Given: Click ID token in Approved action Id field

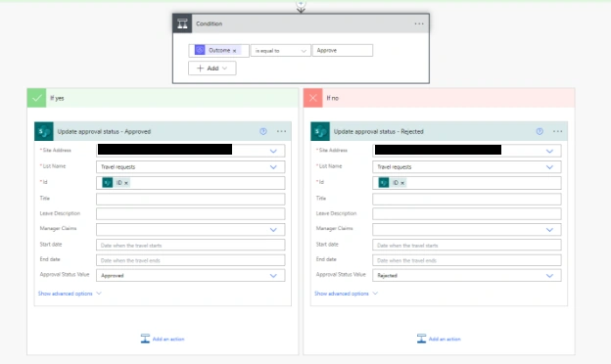Looking at the screenshot, I should (116, 183).
